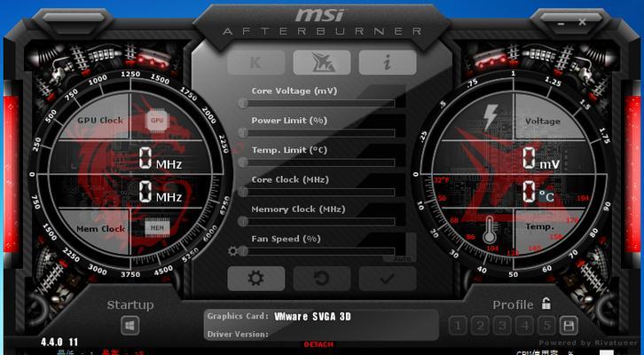The image size is (644, 355).
Task: Click the VMware SVGA 3D graphics card name
Action: [312, 317]
